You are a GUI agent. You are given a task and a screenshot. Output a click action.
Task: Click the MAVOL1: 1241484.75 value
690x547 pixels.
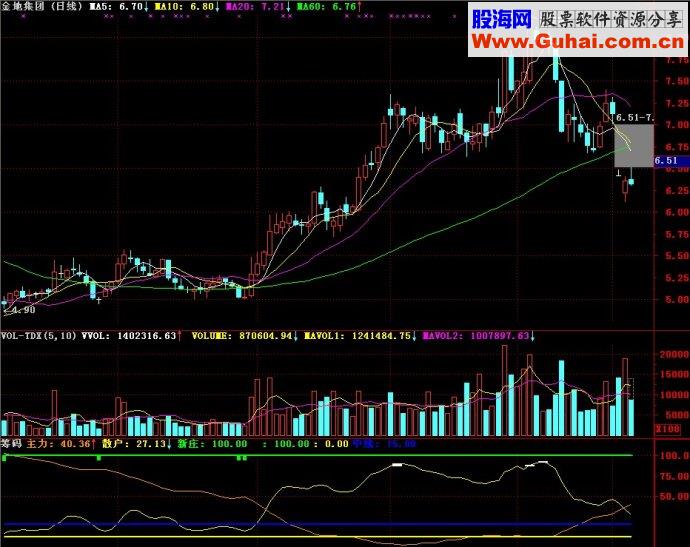click(x=358, y=336)
